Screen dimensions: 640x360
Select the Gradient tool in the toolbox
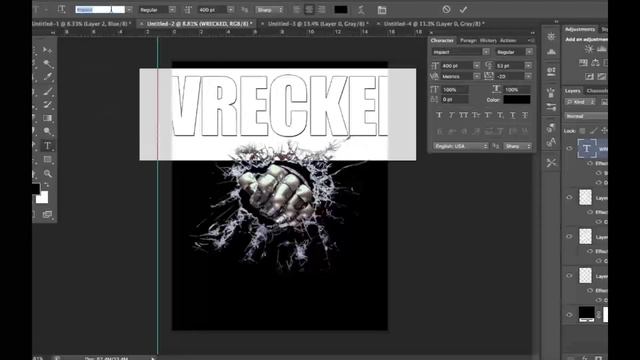pos(48,118)
